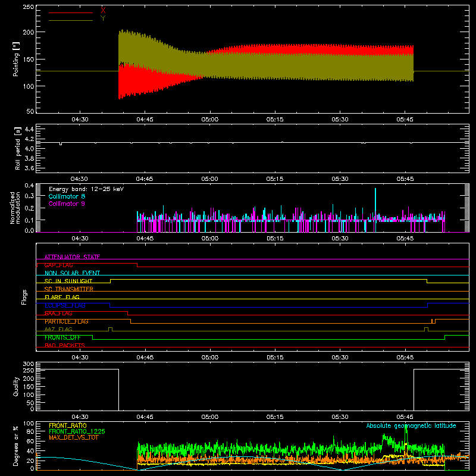476x476 pixels.
Task: Click the SAA_FLAG label
Action: (x=58, y=314)
